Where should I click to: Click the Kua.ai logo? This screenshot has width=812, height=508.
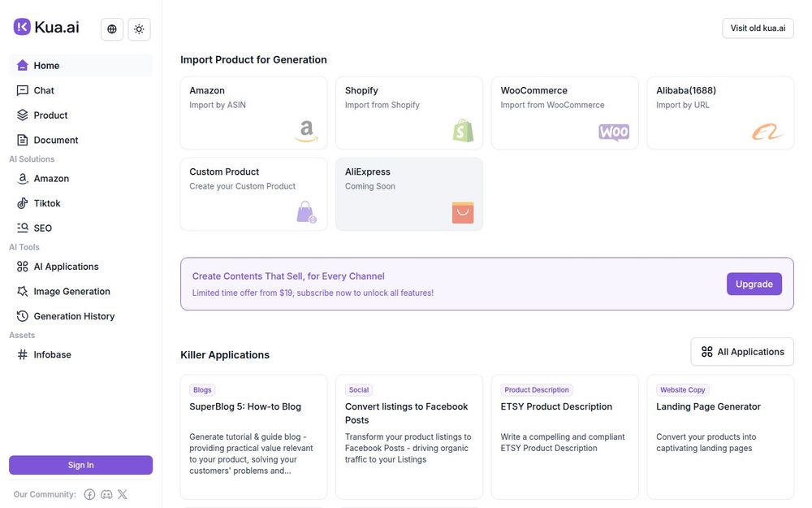pos(46,27)
